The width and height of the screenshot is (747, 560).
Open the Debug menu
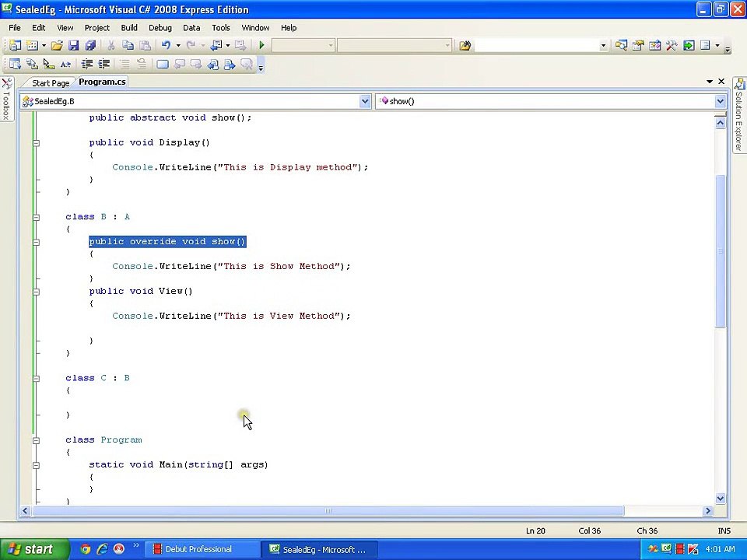(160, 28)
